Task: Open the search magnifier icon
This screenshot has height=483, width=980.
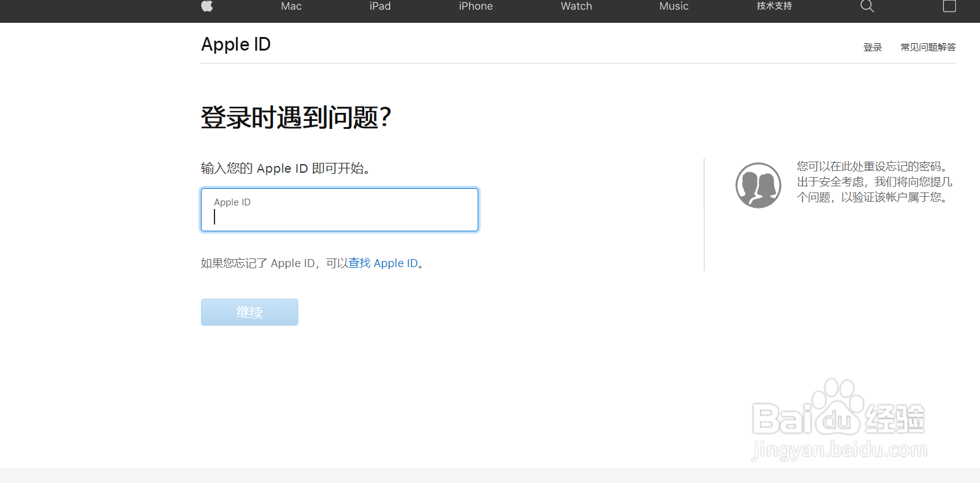Action: [x=867, y=6]
